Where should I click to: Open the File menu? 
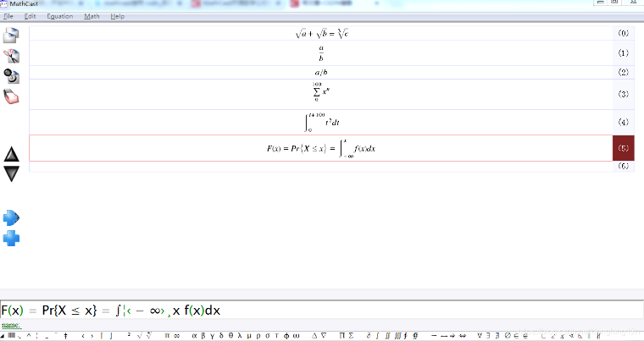pyautogui.click(x=8, y=16)
